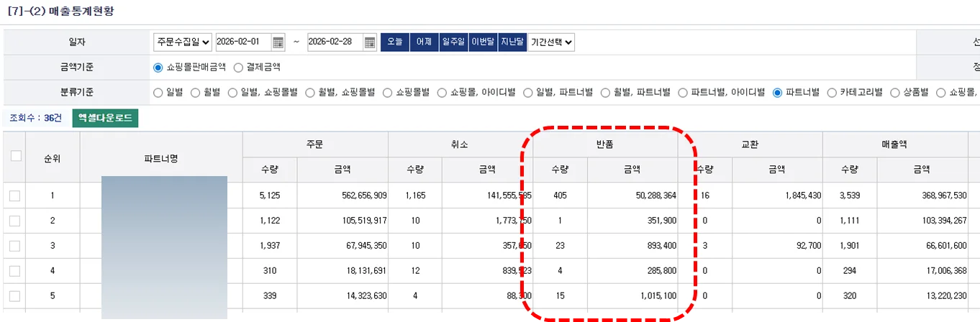This screenshot has width=980, height=322.
Task: Click the 주문 group column header
Action: point(315,144)
